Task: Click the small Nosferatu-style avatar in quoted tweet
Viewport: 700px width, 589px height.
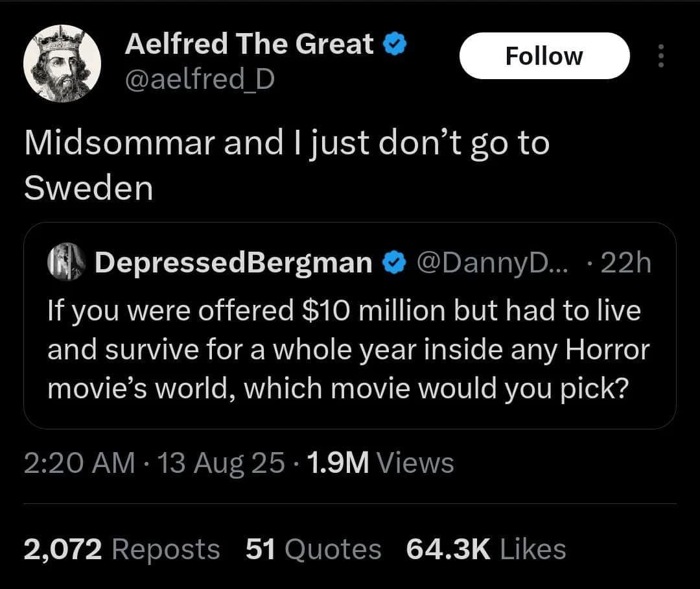Action: coord(65,261)
